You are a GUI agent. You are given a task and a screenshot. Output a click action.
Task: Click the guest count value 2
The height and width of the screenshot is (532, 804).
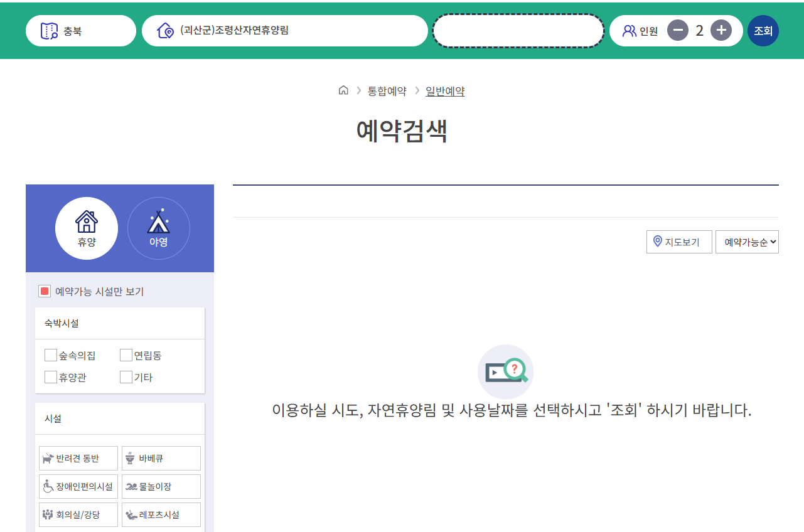pyautogui.click(x=699, y=30)
